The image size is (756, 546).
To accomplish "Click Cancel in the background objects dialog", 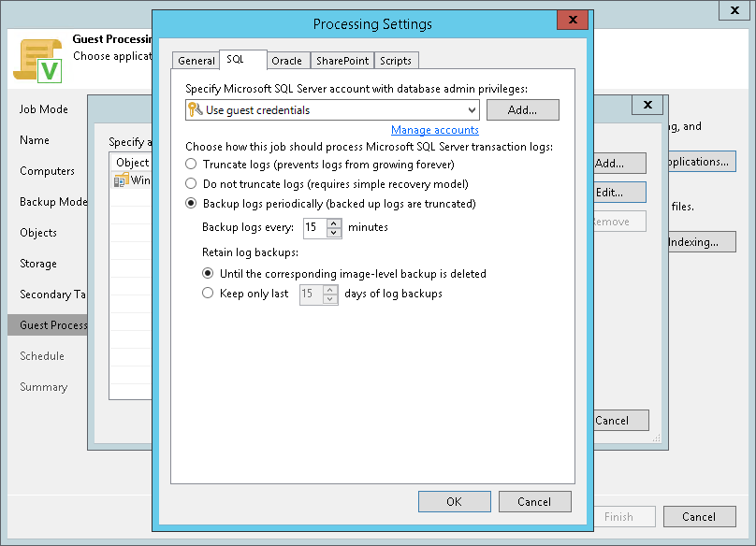I will point(621,420).
